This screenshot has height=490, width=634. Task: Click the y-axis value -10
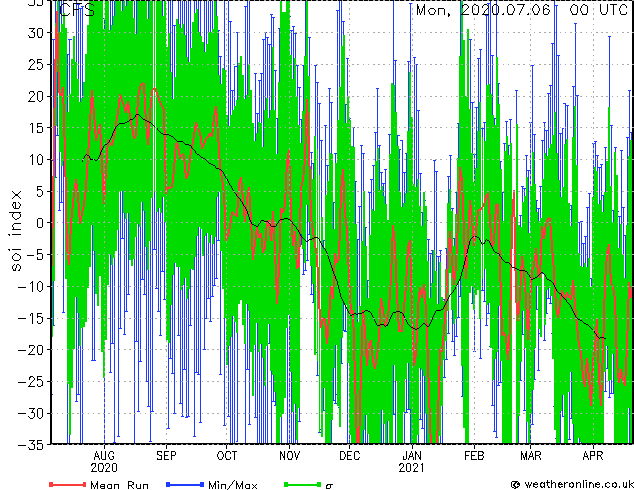[x=31, y=286]
